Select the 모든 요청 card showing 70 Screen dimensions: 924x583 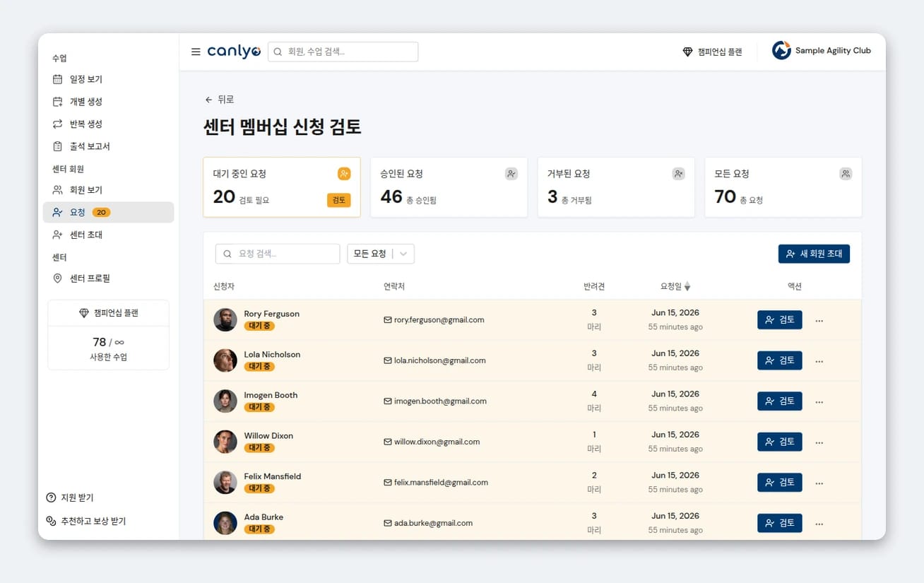[783, 187]
